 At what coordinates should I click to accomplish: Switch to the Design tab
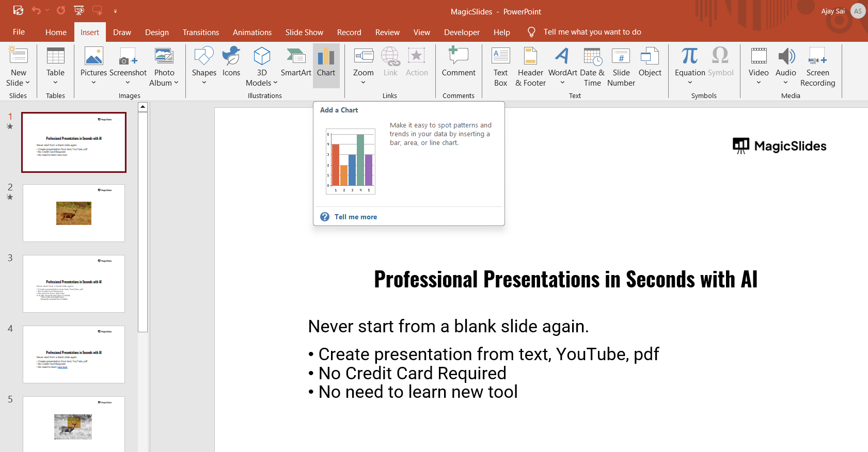(156, 32)
